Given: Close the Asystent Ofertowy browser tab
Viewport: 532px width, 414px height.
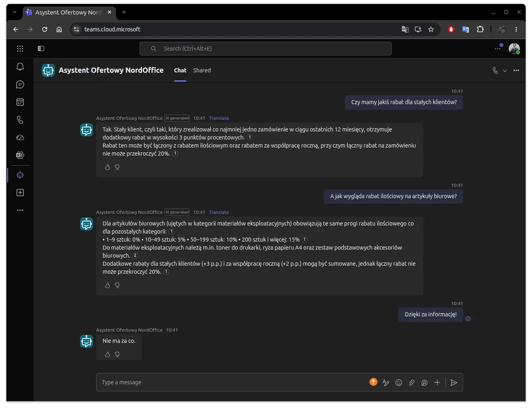Looking at the screenshot, I should pos(109,12).
